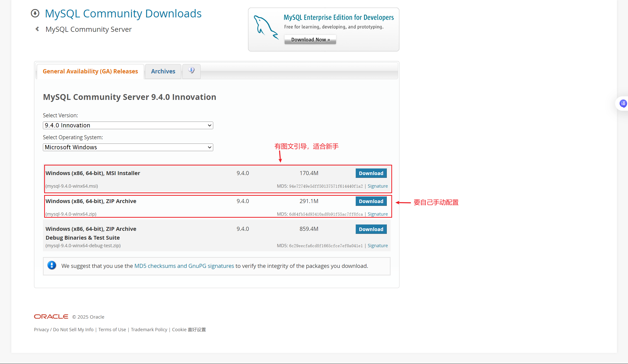Open the information tab icon next to Archives
The width and height of the screenshot is (628, 364).
(192, 71)
